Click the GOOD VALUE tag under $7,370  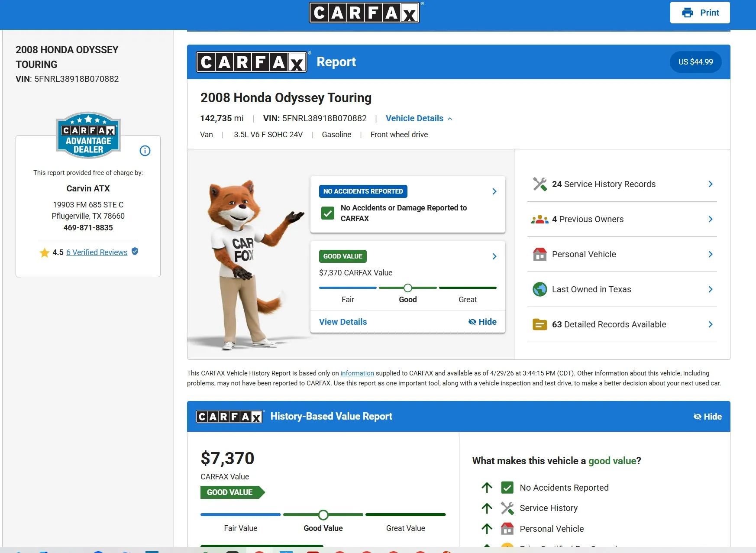[x=233, y=492]
